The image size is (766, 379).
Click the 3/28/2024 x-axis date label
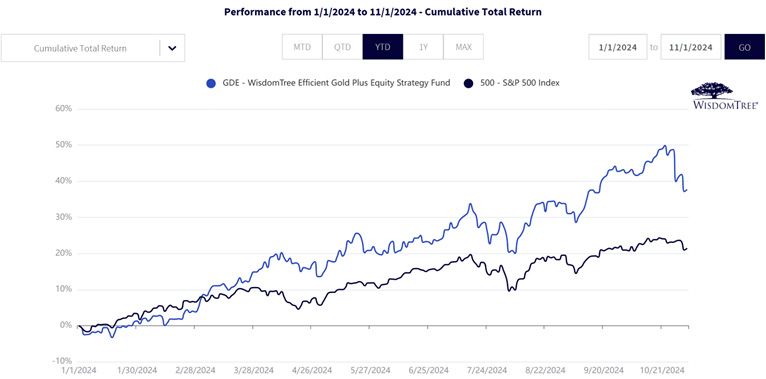point(254,370)
